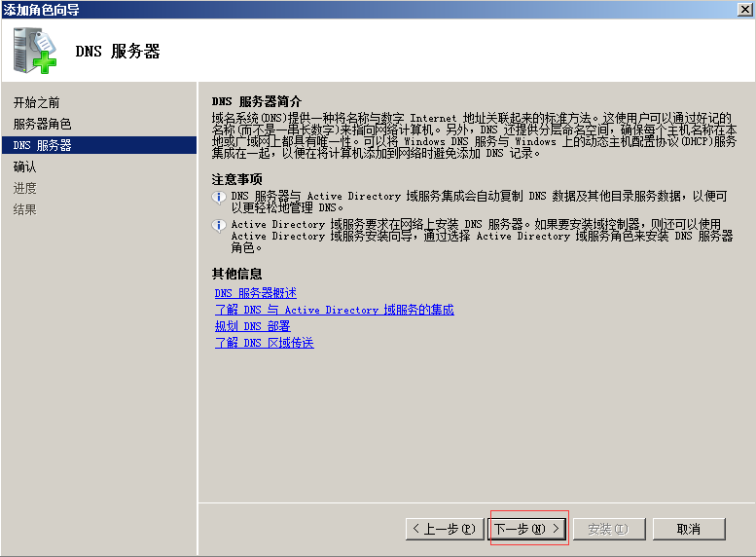Select the 服务器角色 step in sidebar
Image resolution: width=756 pixels, height=557 pixels.
[x=43, y=124]
